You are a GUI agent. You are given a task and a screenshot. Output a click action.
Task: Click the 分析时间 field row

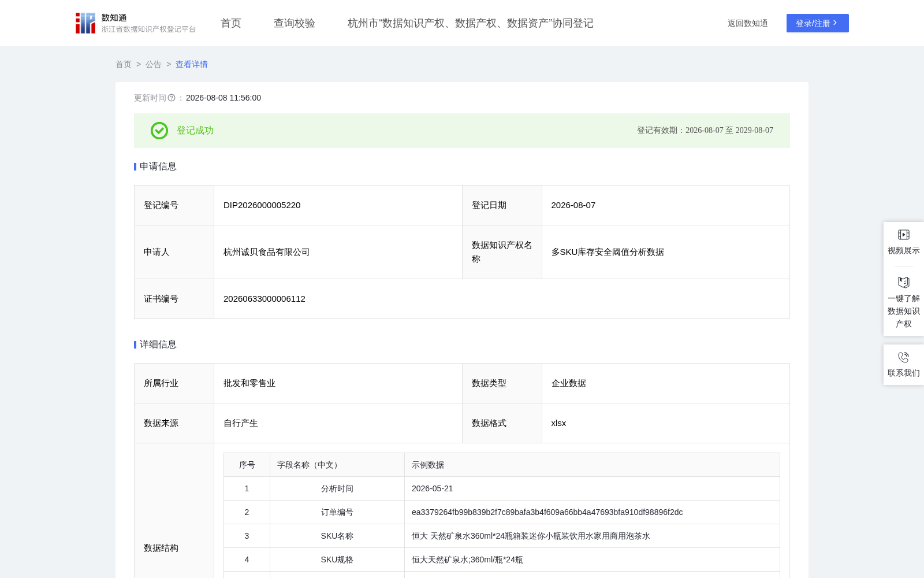[x=502, y=488]
